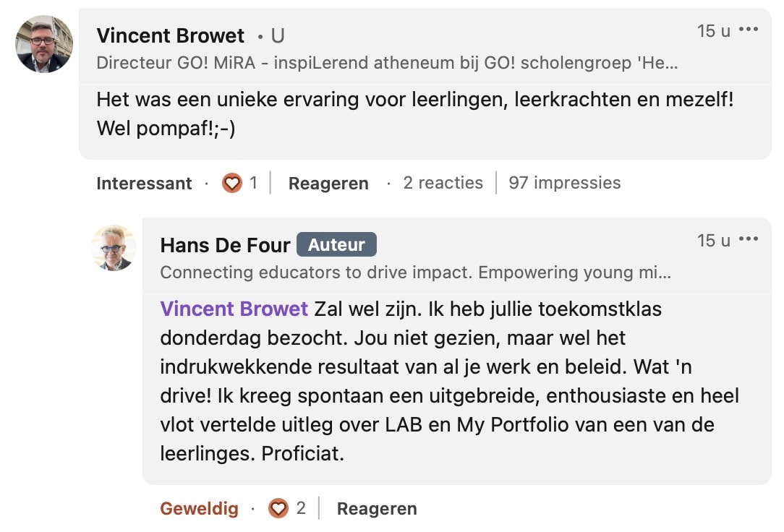
Task: Open more options on Vincent Browet's comment
Action: (748, 30)
